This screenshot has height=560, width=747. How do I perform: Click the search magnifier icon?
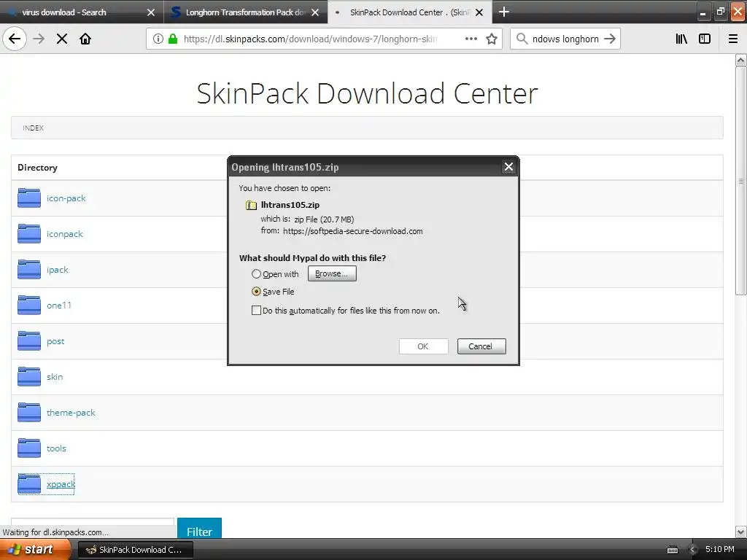(x=522, y=39)
